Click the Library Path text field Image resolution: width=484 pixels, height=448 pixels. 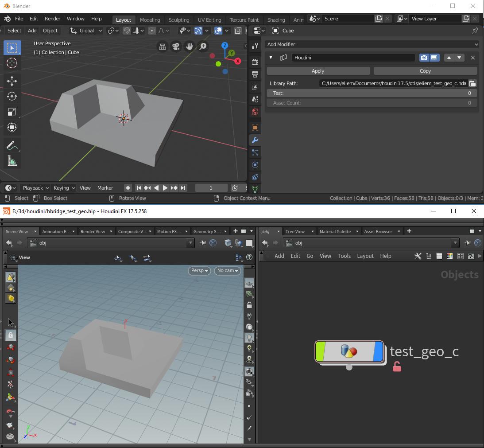(x=394, y=83)
